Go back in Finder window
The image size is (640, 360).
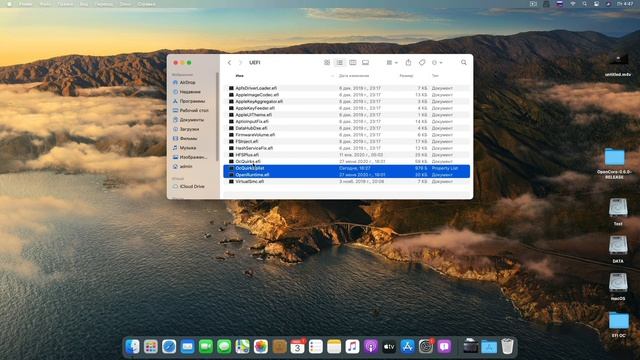click(229, 62)
